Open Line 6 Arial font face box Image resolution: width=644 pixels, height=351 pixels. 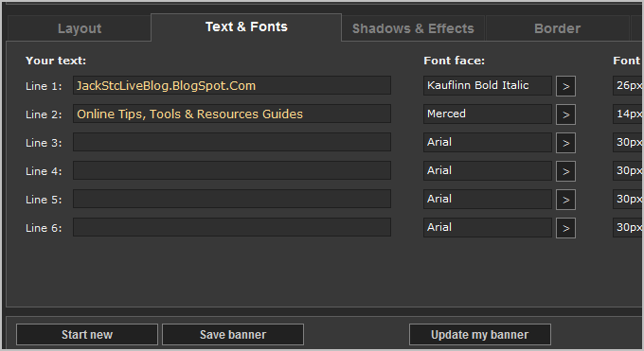click(x=488, y=227)
